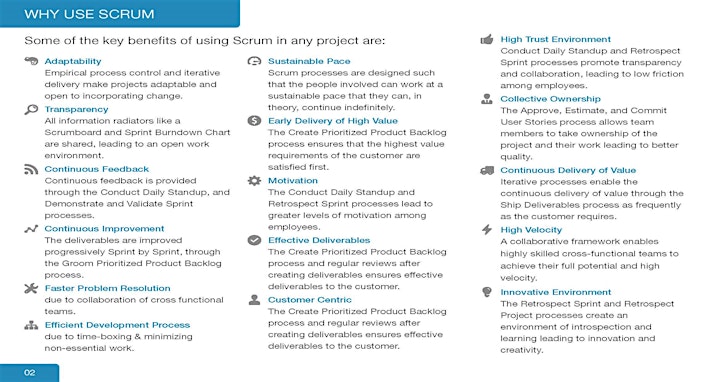Click the chameleon icon beside Adaptability
The image size is (720, 382).
coord(31,61)
